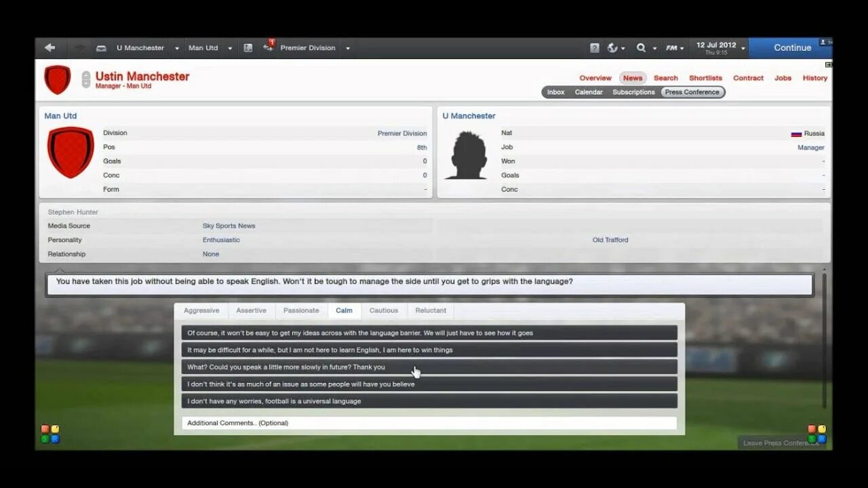Click the 8th position link
This screenshot has height=488, width=868.
[x=422, y=147]
